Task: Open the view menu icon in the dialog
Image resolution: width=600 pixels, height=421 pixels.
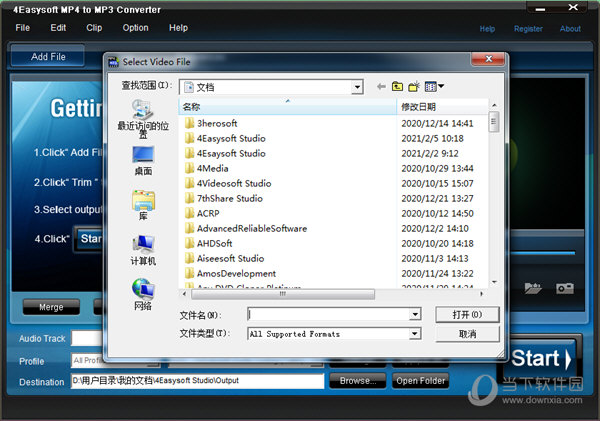Action: pos(430,87)
